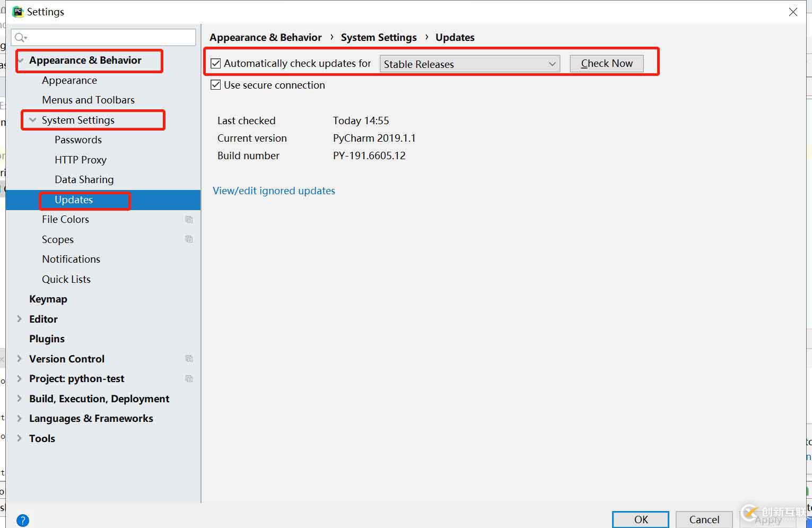This screenshot has width=812, height=528.
Task: Focus the settings search field
Action: click(x=103, y=37)
